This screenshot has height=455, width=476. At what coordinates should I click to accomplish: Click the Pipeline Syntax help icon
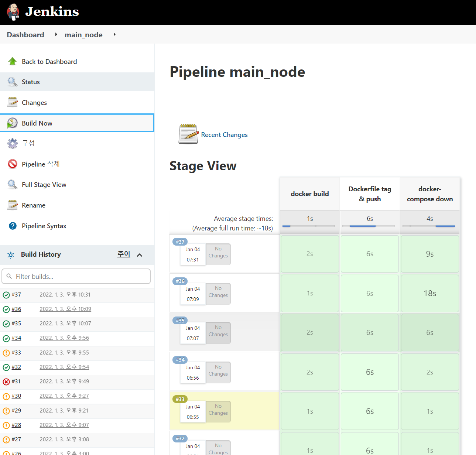(13, 226)
